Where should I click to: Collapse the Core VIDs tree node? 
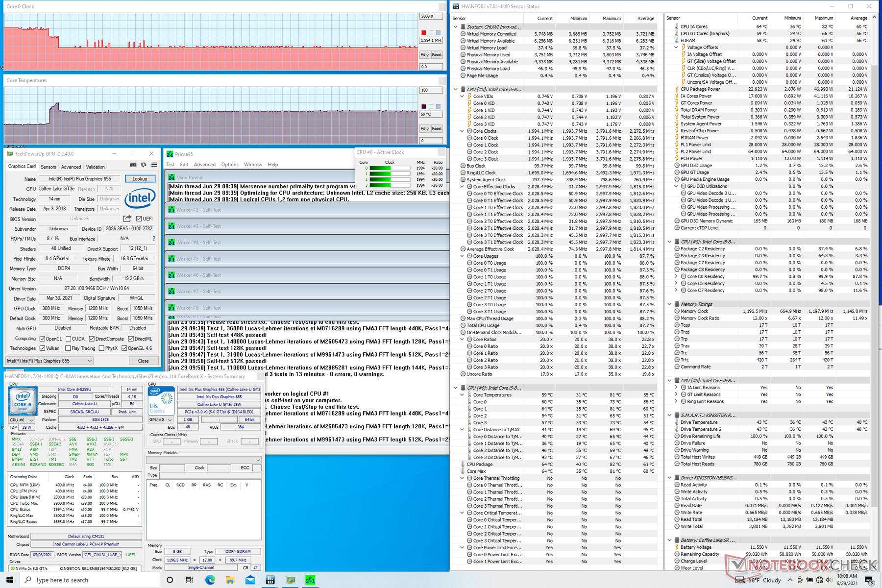pos(462,97)
